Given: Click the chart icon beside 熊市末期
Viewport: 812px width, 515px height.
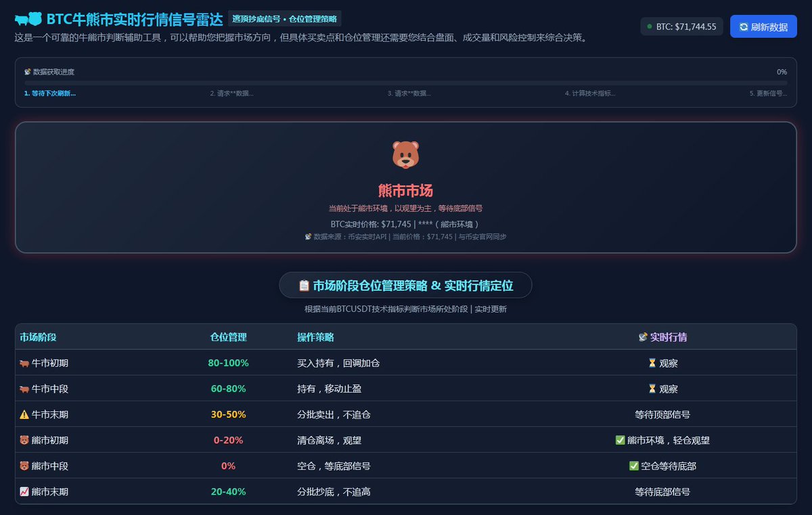Looking at the screenshot, I should click(x=24, y=492).
